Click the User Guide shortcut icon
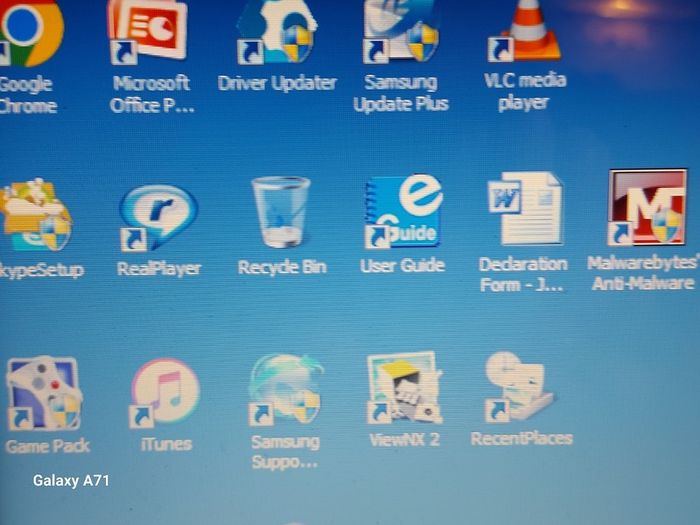700x525 pixels. tap(404, 211)
